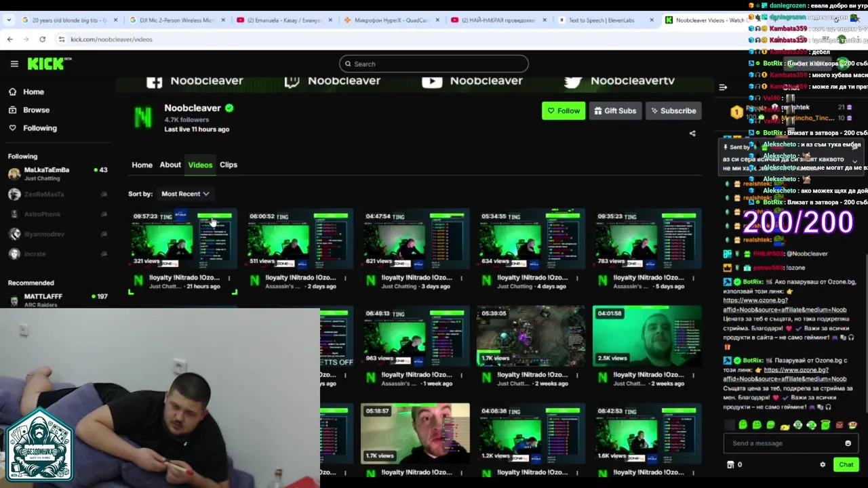Play the 05:39:05 video with 1.7K views
The width and height of the screenshot is (868, 488).
531,336
